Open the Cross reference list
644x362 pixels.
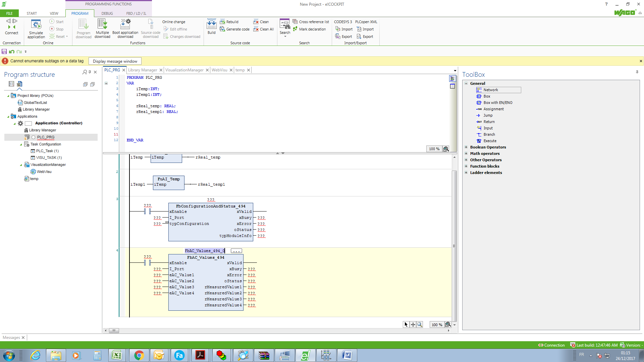click(311, 22)
